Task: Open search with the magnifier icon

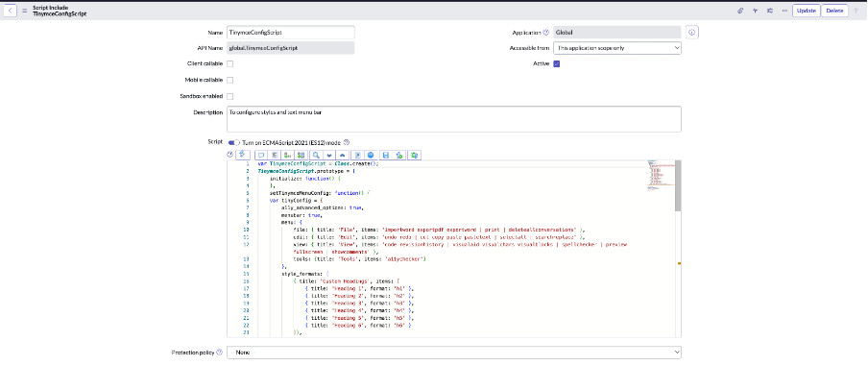Action: pyautogui.click(x=316, y=155)
